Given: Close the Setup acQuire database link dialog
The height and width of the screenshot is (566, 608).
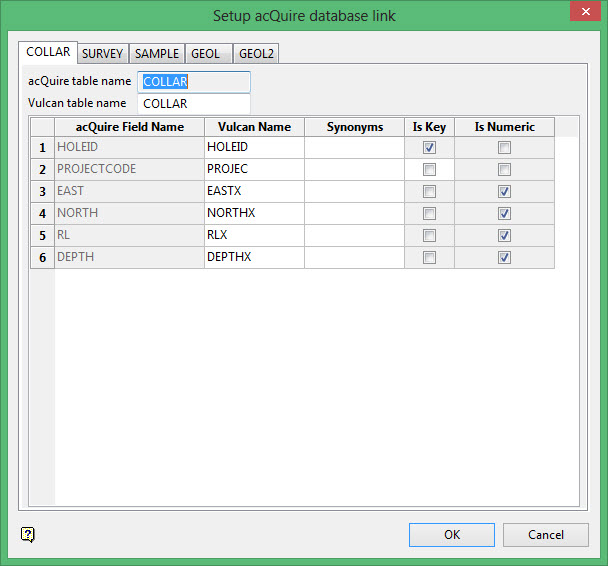Looking at the screenshot, I should 585,12.
